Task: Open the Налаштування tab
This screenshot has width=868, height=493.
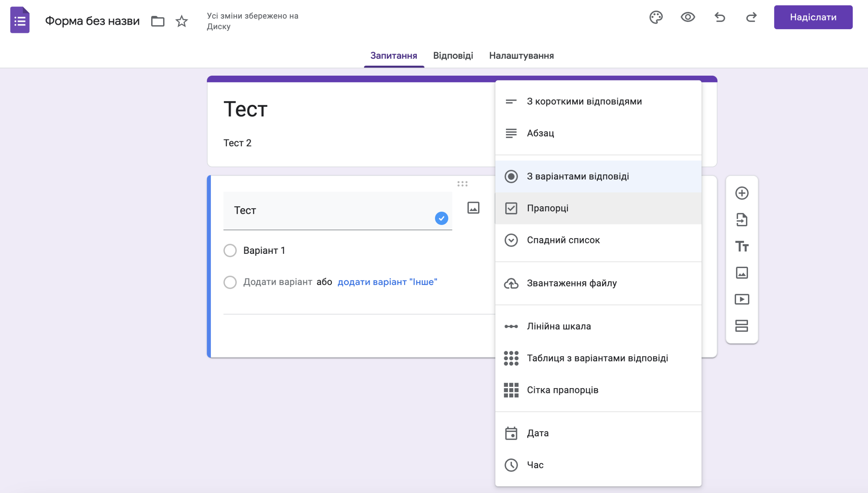Action: (x=521, y=56)
